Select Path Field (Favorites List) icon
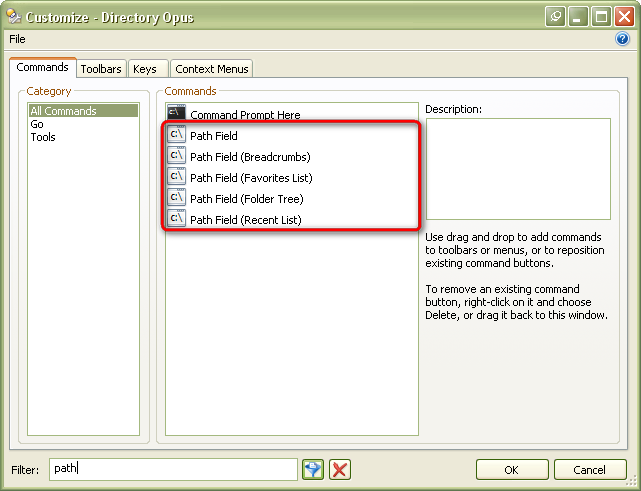The height and width of the screenshot is (491, 641). [x=177, y=177]
